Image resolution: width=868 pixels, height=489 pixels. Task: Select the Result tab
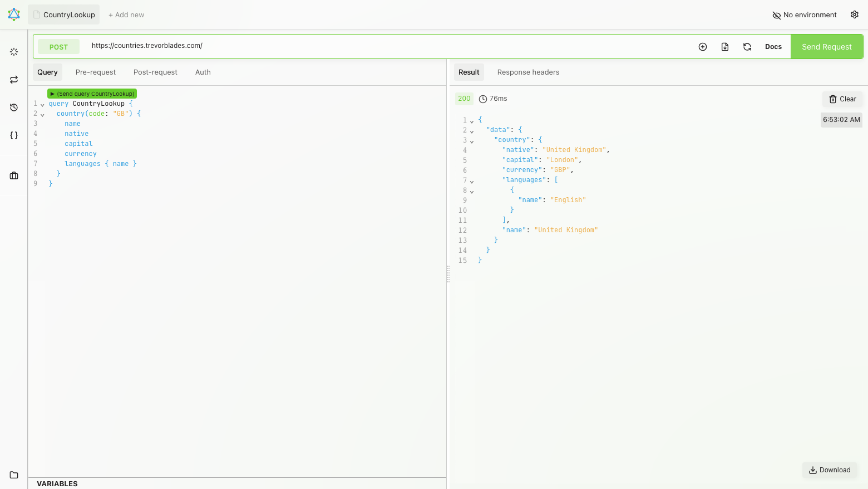[469, 72]
